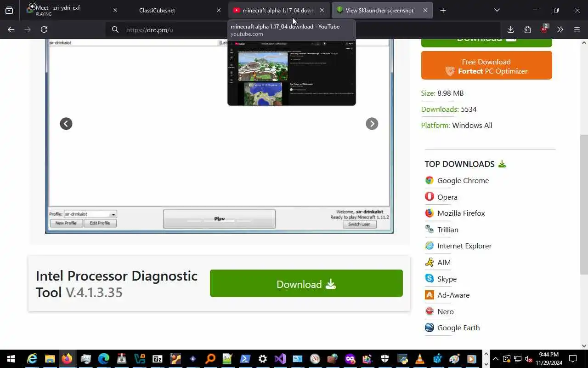Switch to the minecraft alpha YouTube tab
The height and width of the screenshot is (368, 588).
(274, 10)
